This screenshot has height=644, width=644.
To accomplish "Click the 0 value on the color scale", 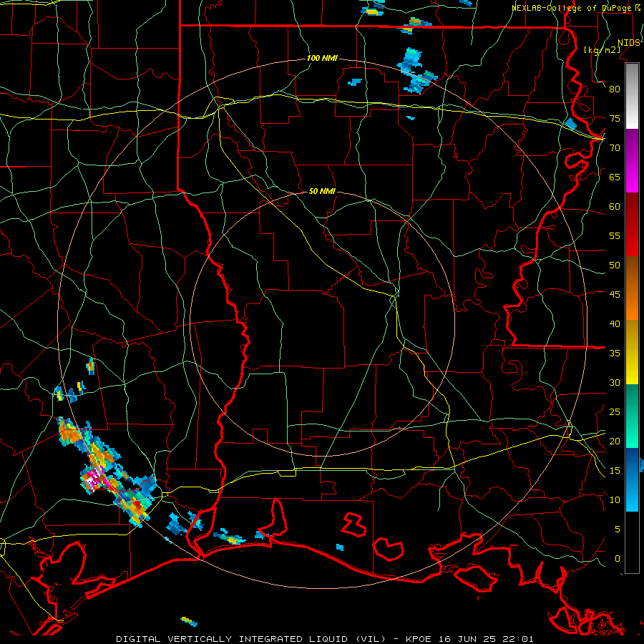I will 618,559.
